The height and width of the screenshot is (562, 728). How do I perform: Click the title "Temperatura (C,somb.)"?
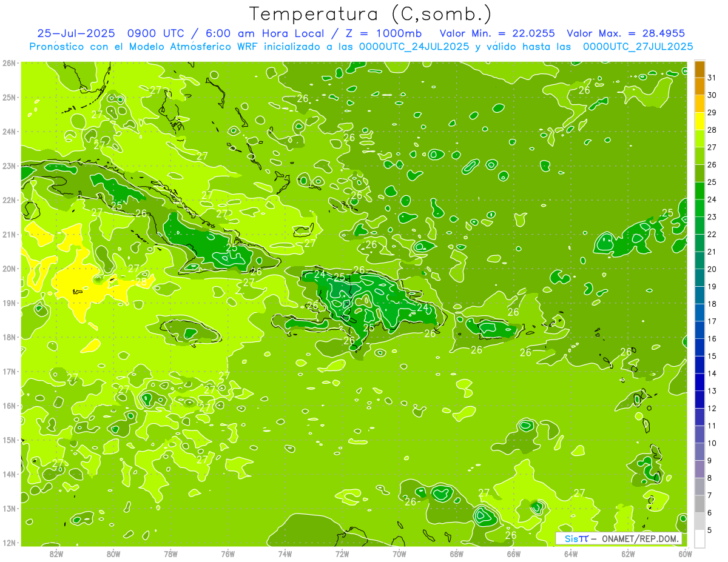coord(371,14)
